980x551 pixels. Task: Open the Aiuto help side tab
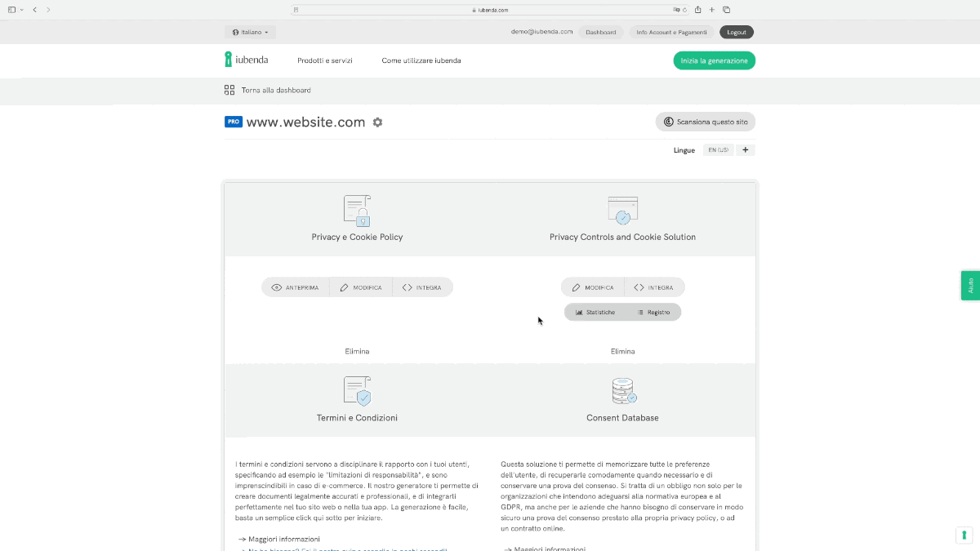coord(970,286)
